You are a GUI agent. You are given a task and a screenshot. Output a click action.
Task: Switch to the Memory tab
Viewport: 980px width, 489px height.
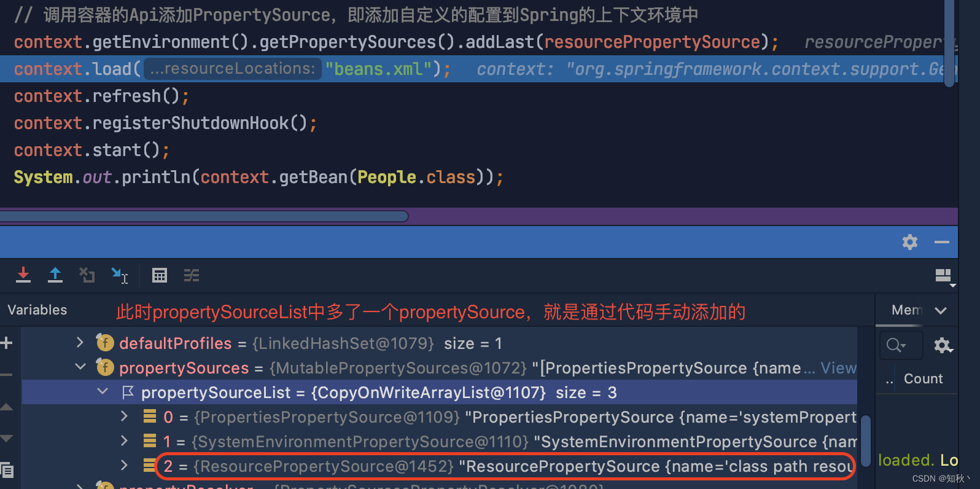(907, 310)
